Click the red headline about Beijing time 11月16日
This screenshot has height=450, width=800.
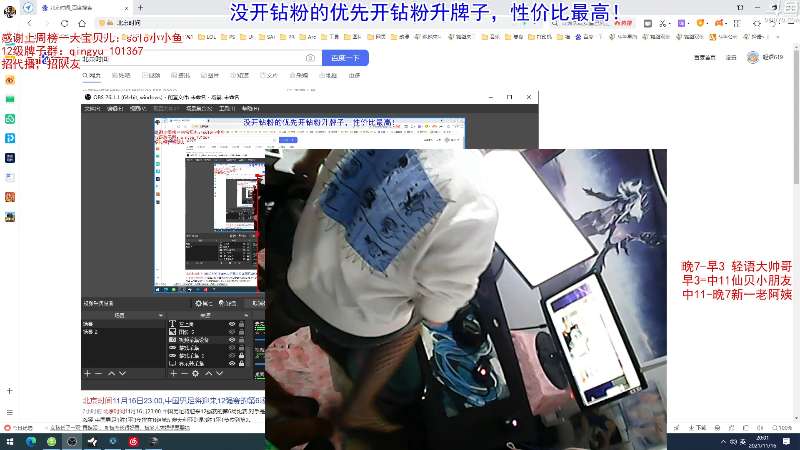(x=173, y=401)
